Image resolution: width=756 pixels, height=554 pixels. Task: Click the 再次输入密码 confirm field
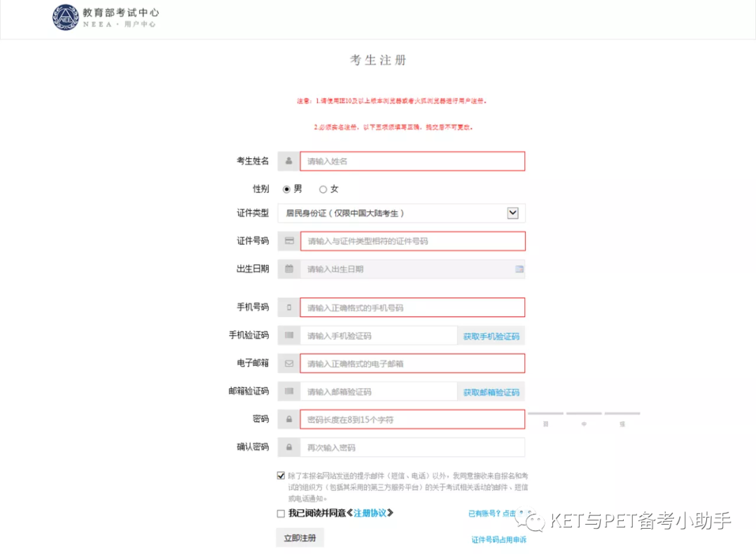[413, 447]
